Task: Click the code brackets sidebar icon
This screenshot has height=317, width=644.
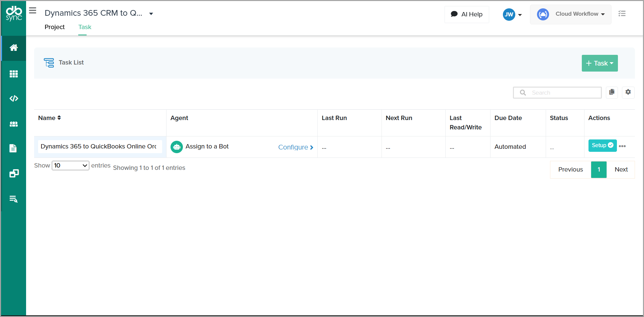Action: [x=14, y=99]
